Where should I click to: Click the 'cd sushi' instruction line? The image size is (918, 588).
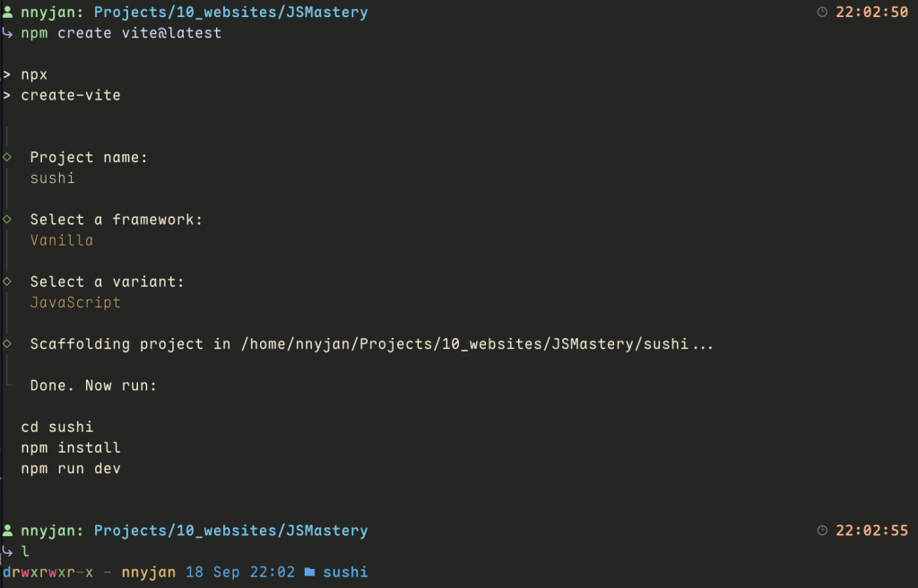[56, 427]
